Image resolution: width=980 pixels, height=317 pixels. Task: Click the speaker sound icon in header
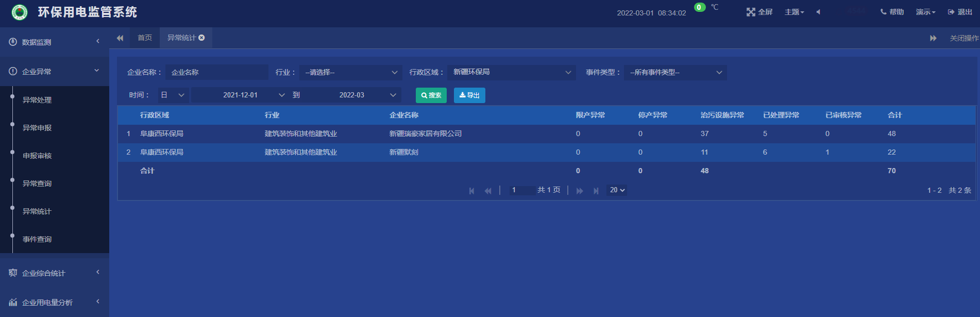(x=818, y=12)
